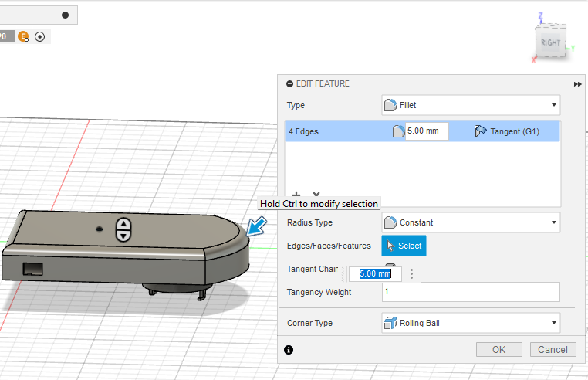Image resolution: width=588 pixels, height=380 pixels.
Task: Click the radio-style target icon in browser
Action: (40, 37)
